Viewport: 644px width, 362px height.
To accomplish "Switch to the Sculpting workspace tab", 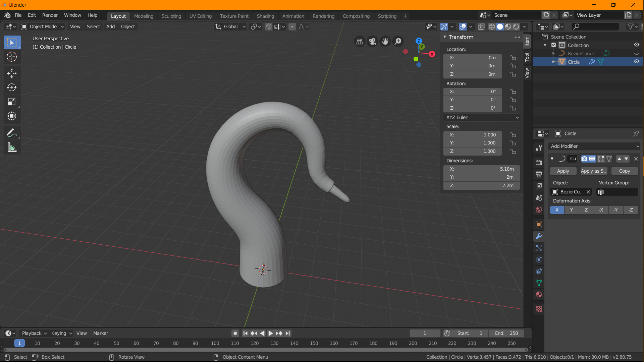I will (x=171, y=16).
